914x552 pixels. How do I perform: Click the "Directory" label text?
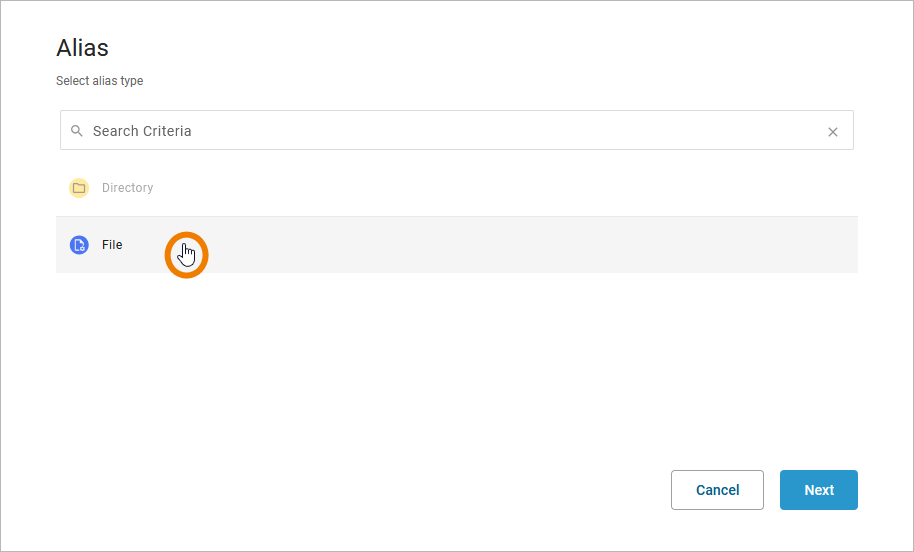127,188
